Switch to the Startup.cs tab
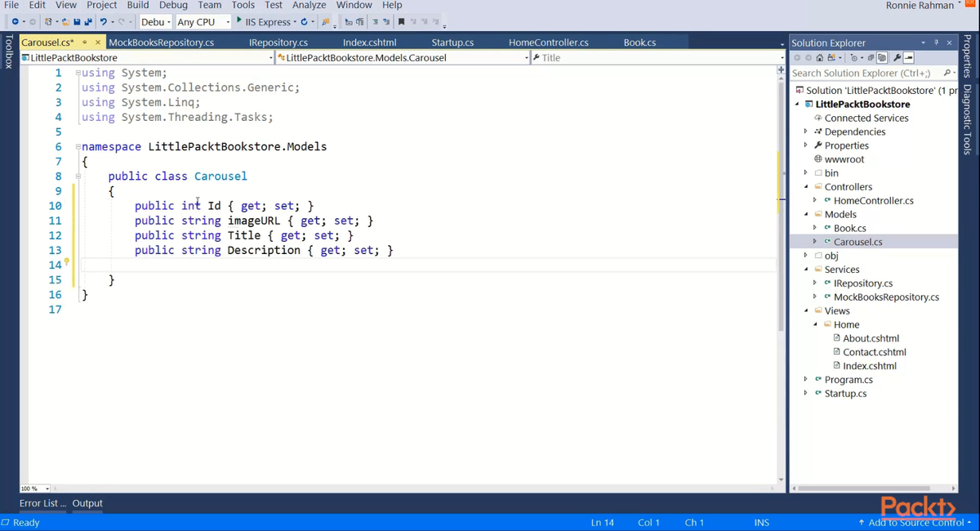980x531 pixels. tap(452, 42)
